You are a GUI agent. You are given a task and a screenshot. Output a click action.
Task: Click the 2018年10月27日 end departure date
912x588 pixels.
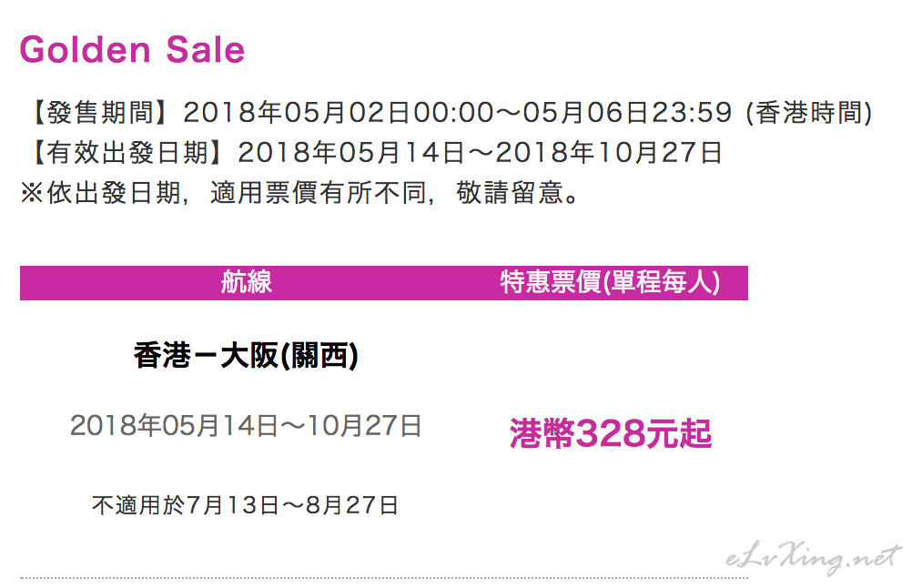click(609, 152)
